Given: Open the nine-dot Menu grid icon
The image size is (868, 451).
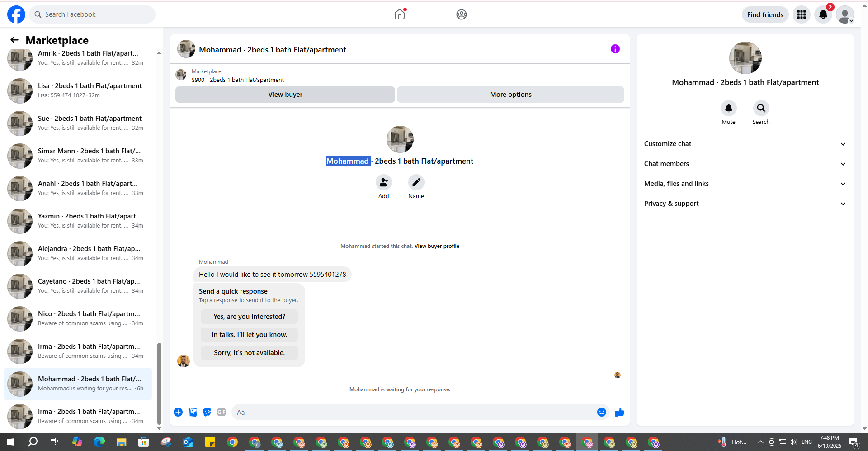Looking at the screenshot, I should coord(802,14).
